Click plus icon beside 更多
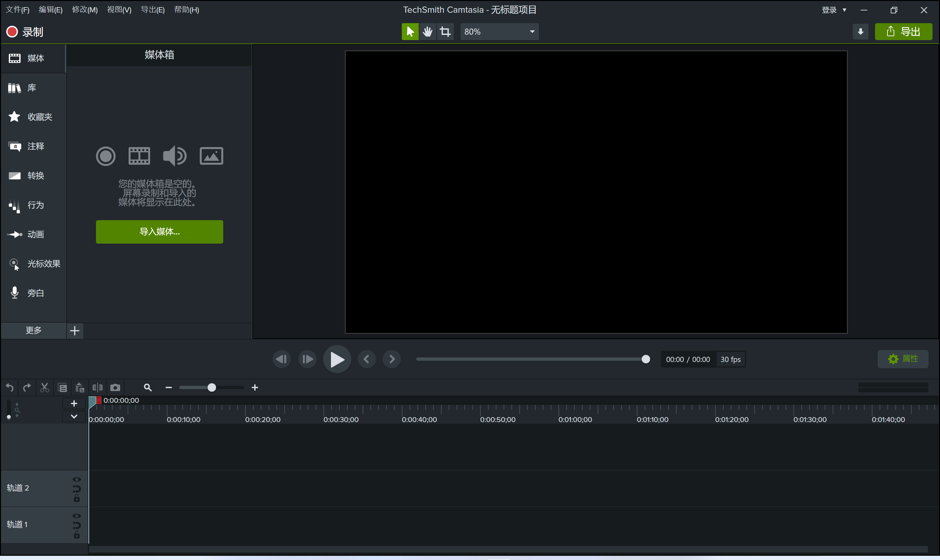 [75, 331]
